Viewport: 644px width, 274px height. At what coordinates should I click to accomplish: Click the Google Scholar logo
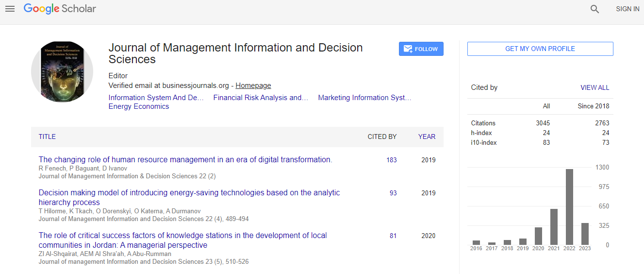click(60, 9)
